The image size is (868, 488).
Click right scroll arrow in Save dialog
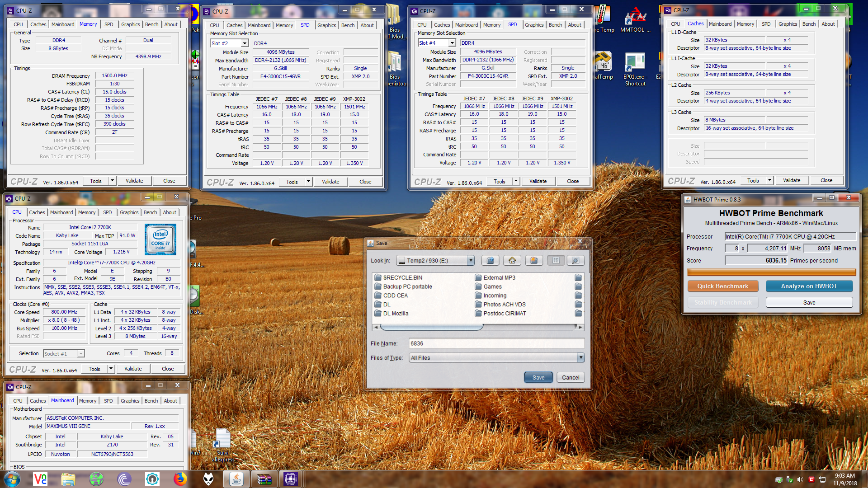point(580,327)
